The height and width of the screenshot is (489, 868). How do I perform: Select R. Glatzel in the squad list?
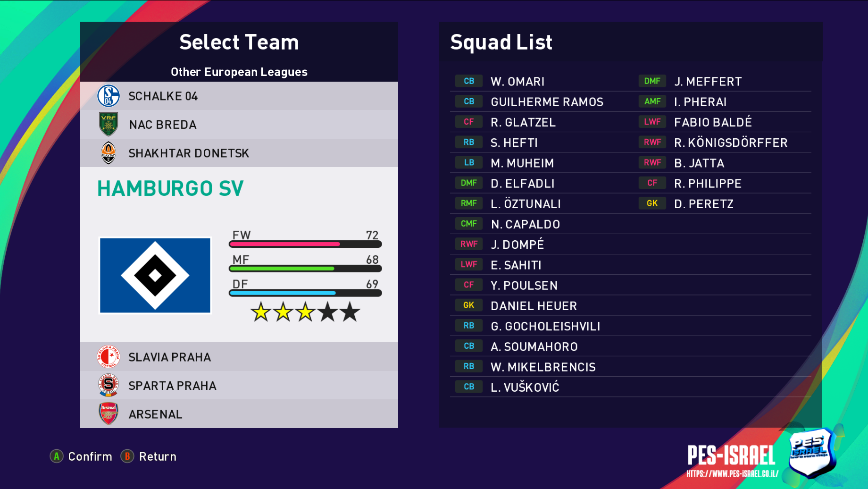(x=523, y=122)
